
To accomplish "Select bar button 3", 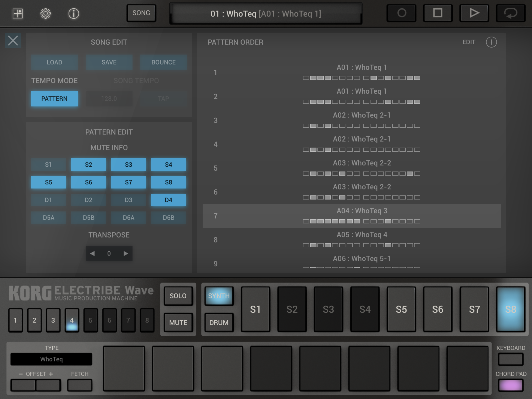I will click(x=53, y=320).
